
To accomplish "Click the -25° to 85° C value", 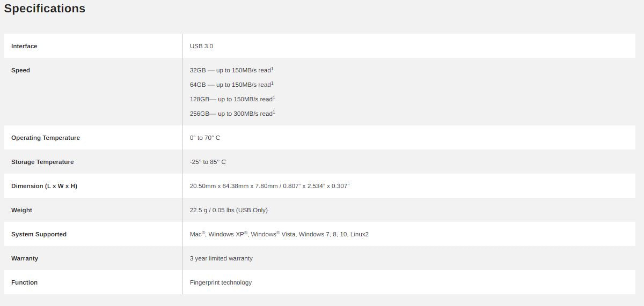I will coord(208,162).
